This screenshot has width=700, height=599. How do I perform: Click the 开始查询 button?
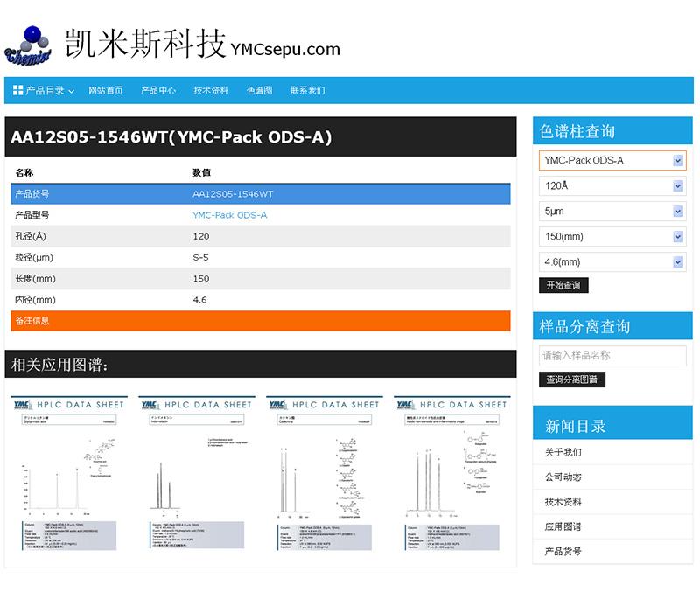(x=563, y=285)
